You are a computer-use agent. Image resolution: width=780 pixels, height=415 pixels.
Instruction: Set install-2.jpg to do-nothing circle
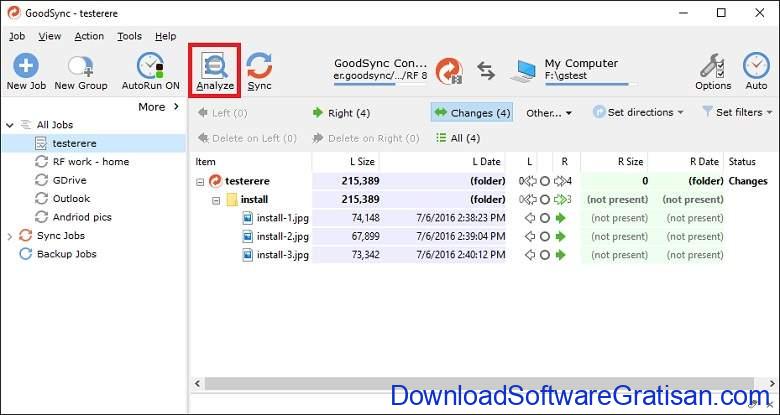pos(545,236)
